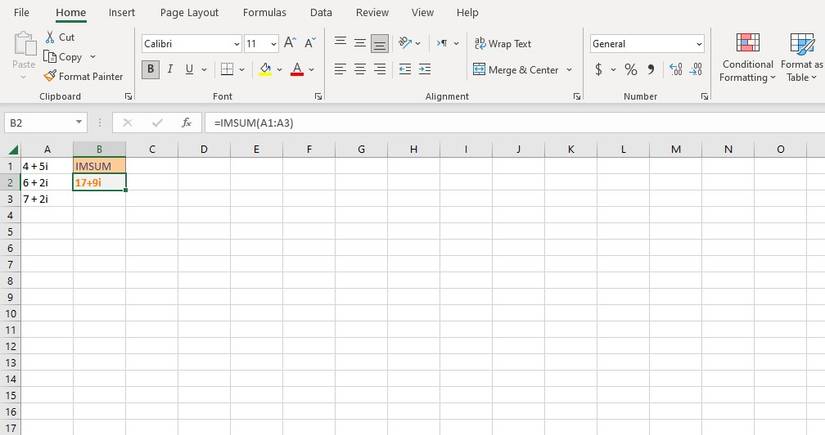Open the General number format dropdown
825x435 pixels.
(x=699, y=44)
